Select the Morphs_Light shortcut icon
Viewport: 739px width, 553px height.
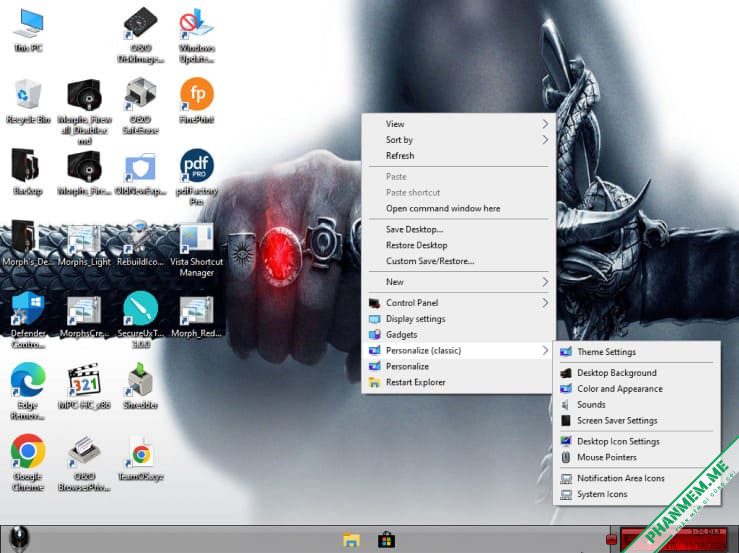pyautogui.click(x=84, y=239)
